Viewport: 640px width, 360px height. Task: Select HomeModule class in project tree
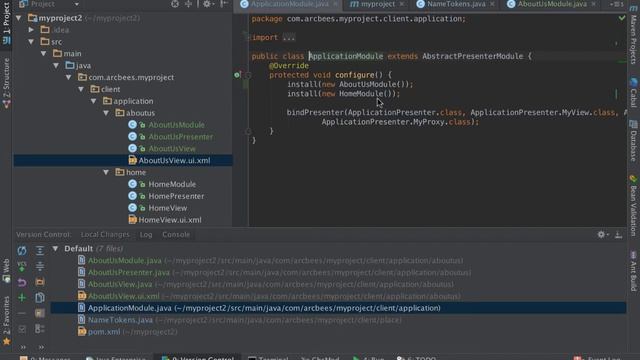click(x=172, y=184)
